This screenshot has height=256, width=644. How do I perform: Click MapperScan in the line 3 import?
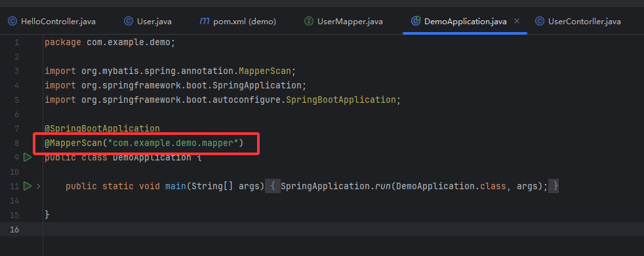pos(265,71)
